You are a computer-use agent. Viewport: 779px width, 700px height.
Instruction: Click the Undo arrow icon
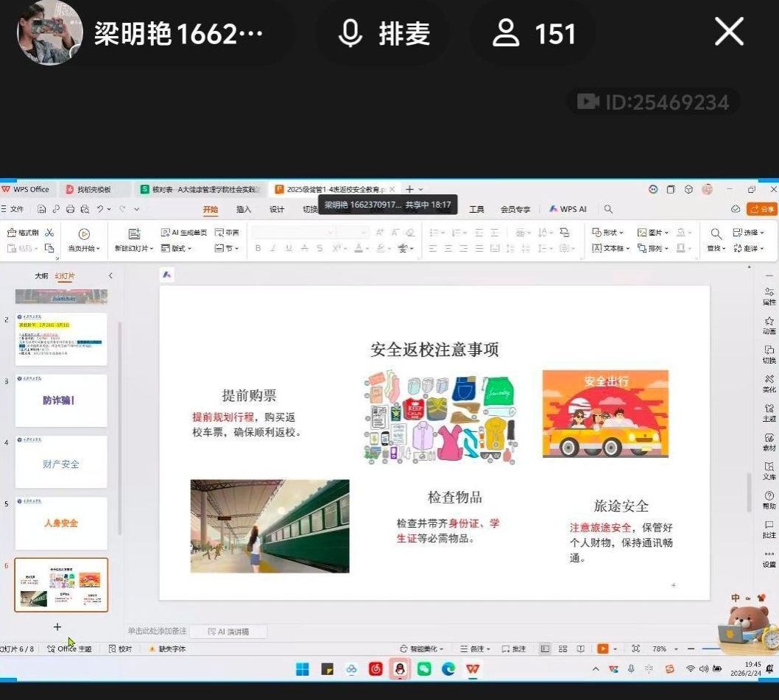click(x=100, y=209)
